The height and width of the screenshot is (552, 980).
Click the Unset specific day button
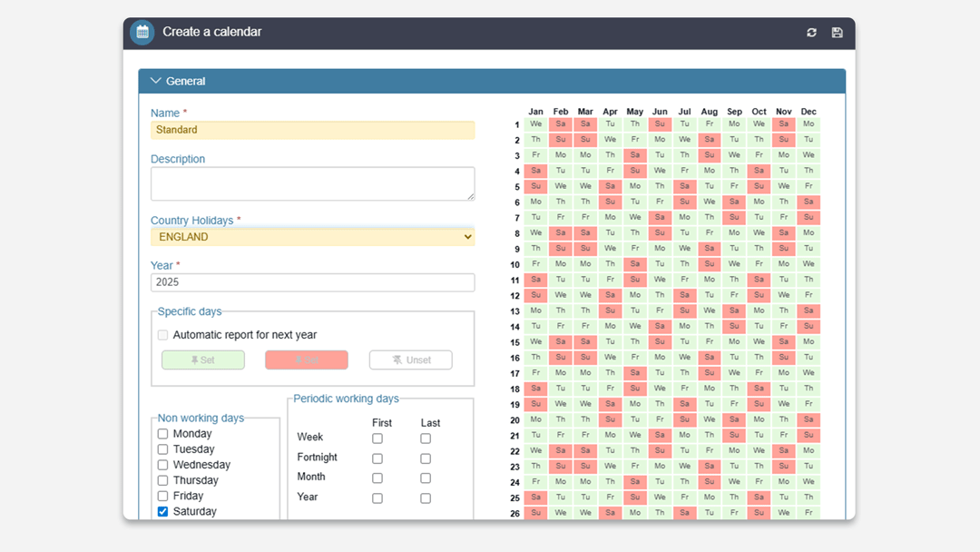410,360
